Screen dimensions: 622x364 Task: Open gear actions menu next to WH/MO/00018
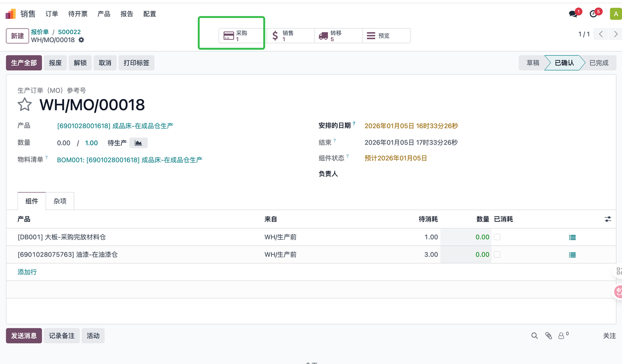(81, 40)
